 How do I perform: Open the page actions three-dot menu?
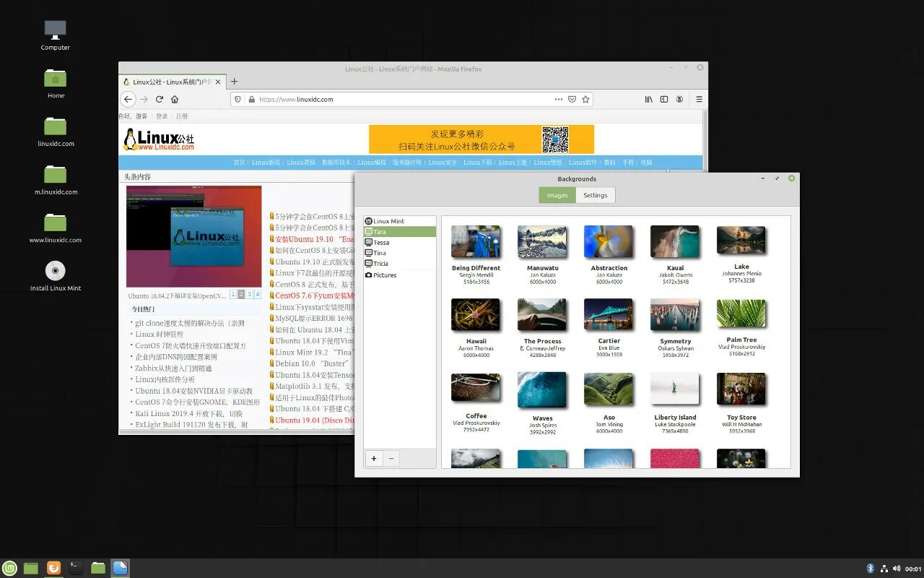pyautogui.click(x=558, y=99)
